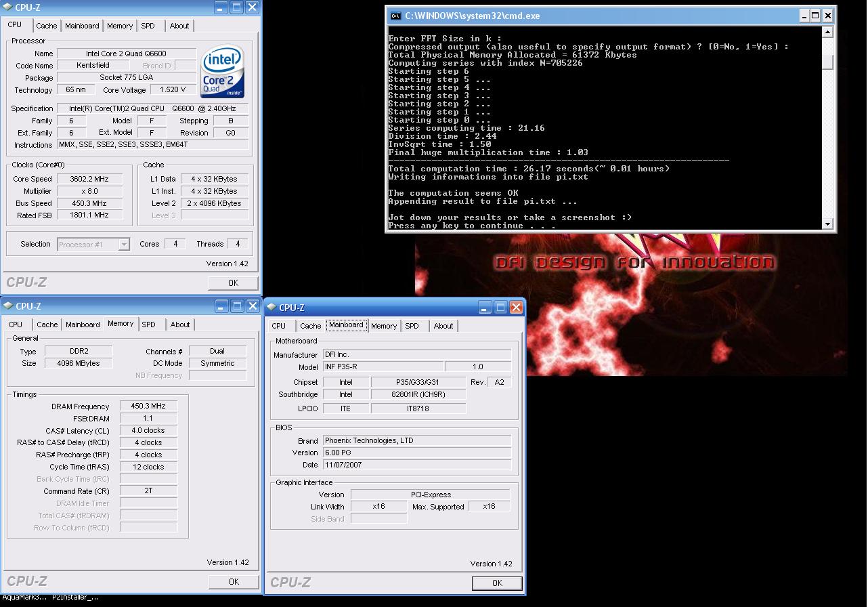Click the Southbridge value 82801IR (ICH9R)

(x=418, y=394)
